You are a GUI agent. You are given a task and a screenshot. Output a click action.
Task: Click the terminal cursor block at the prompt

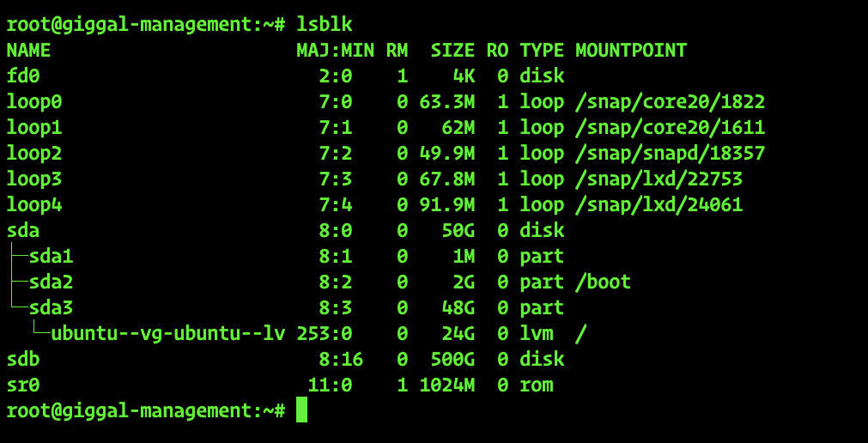[x=301, y=410]
